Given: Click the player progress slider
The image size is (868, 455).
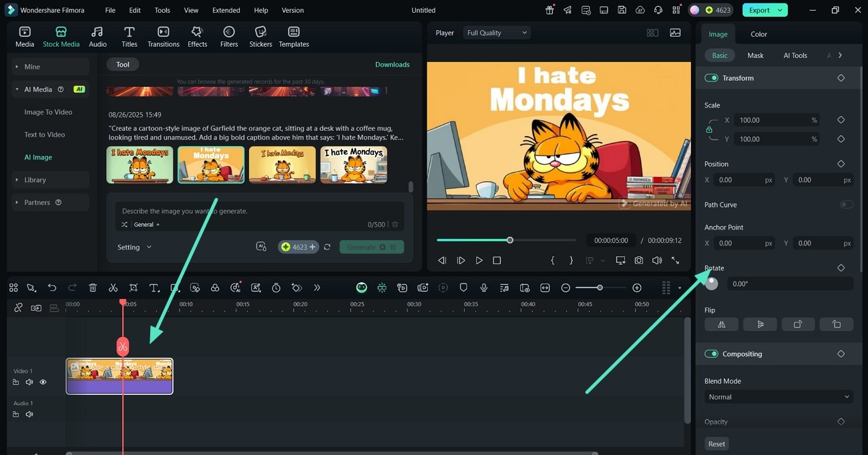Looking at the screenshot, I should pyautogui.click(x=506, y=240).
